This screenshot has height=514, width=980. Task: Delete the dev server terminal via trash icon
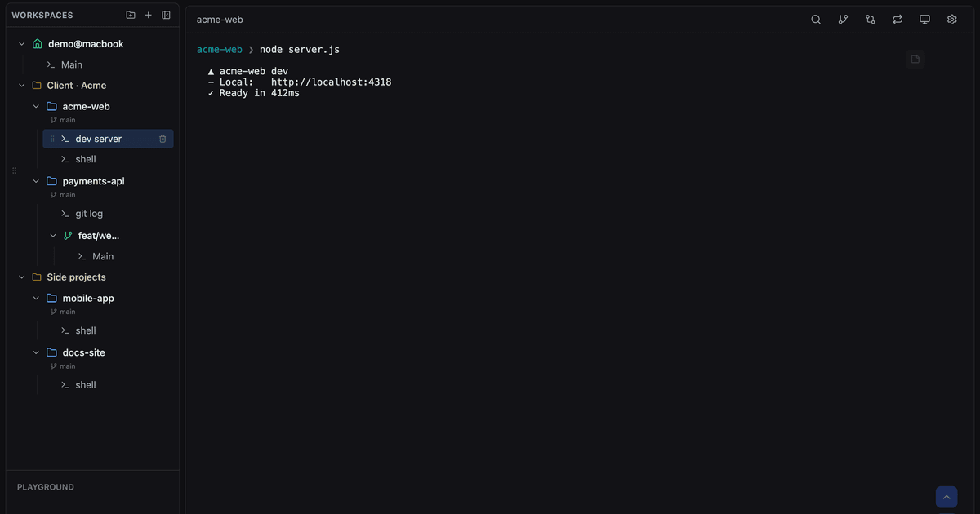[x=163, y=139]
